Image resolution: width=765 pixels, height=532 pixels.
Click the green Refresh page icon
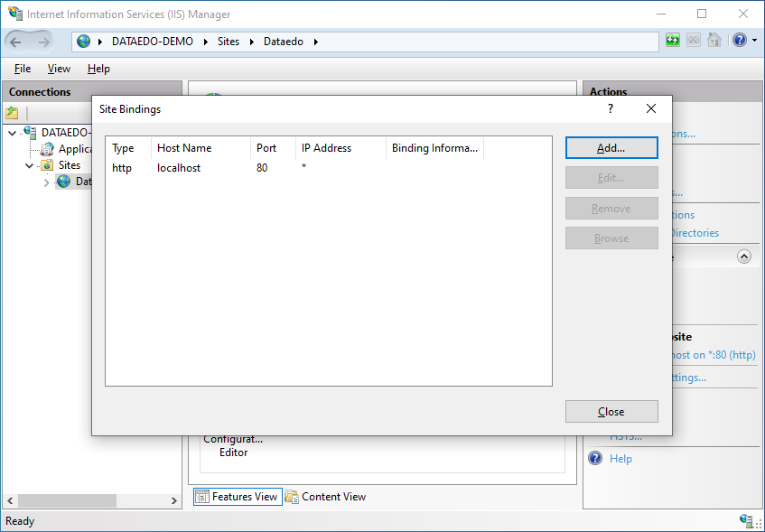tap(673, 41)
